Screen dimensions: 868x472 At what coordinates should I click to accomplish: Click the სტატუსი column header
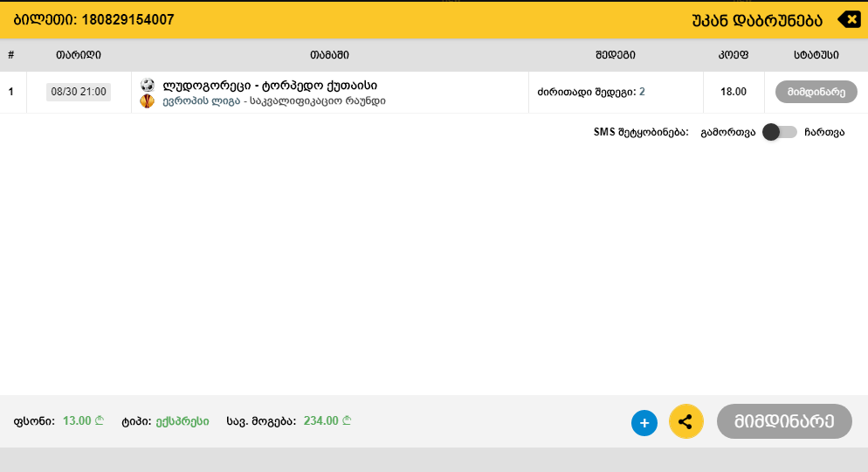pos(816,55)
